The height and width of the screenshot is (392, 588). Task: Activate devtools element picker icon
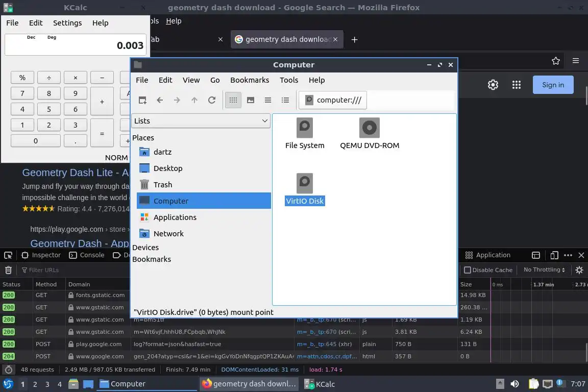coord(8,255)
